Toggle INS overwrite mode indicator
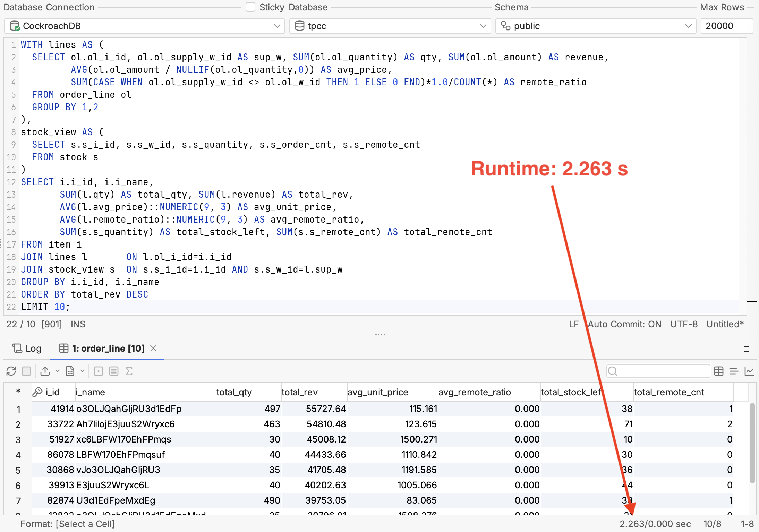Screen dimensions: 759x532 click(x=78, y=324)
